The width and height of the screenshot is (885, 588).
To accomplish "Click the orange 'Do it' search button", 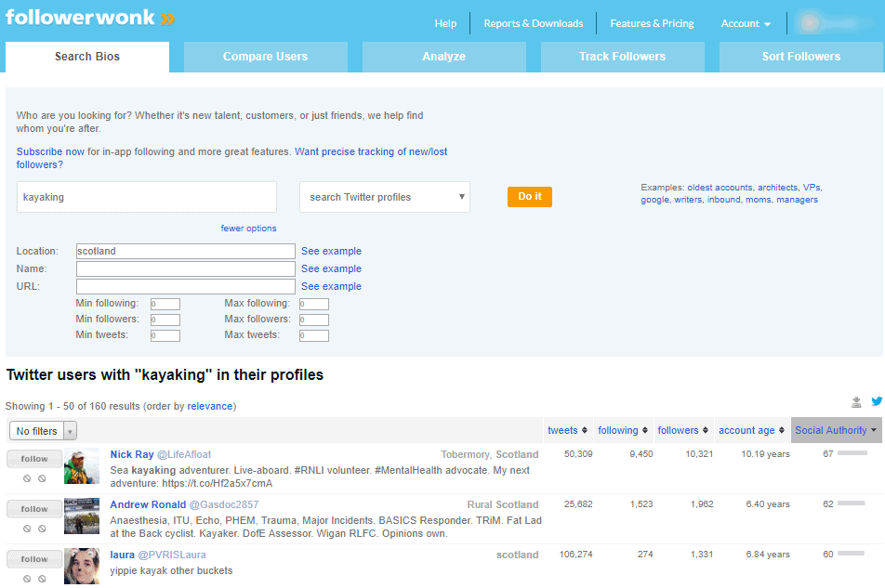I will 529,196.
